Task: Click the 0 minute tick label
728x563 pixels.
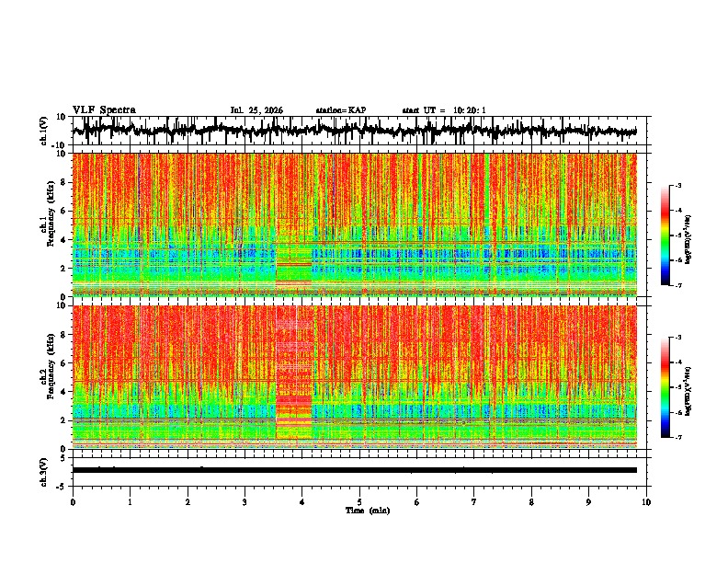Action: tap(73, 502)
